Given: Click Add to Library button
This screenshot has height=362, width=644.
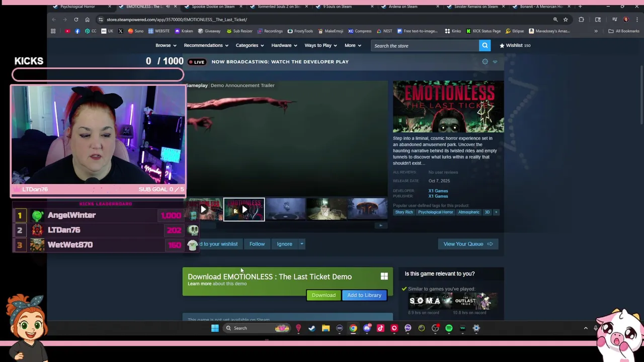Looking at the screenshot, I should pos(364,295).
